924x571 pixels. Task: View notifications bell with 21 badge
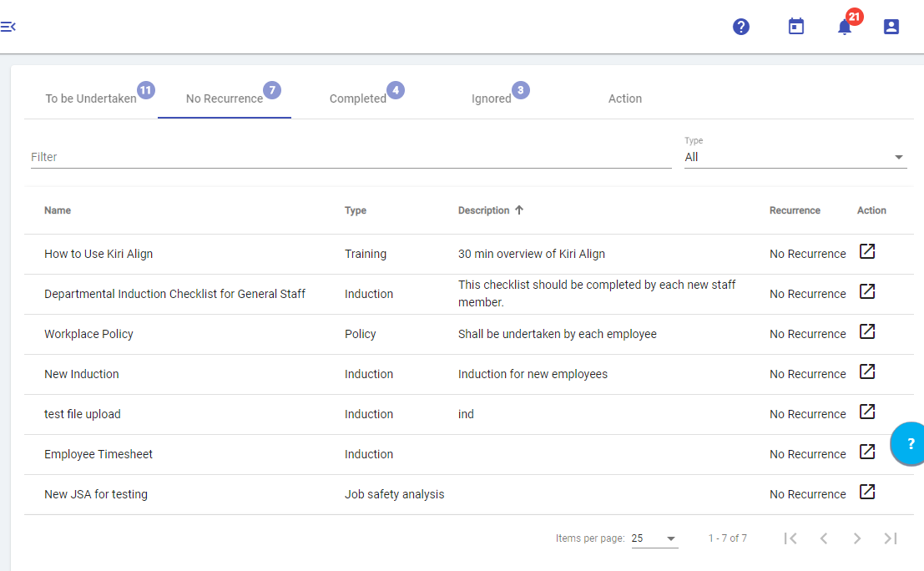(845, 27)
